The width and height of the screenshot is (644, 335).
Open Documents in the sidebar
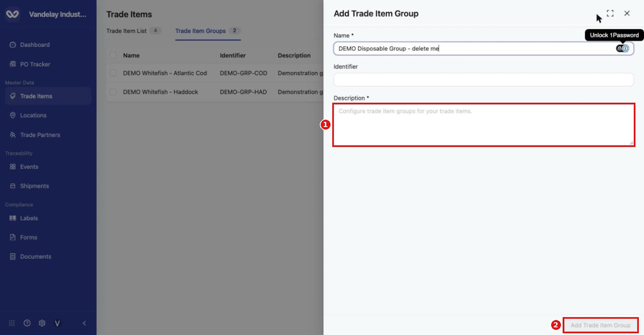48,257
